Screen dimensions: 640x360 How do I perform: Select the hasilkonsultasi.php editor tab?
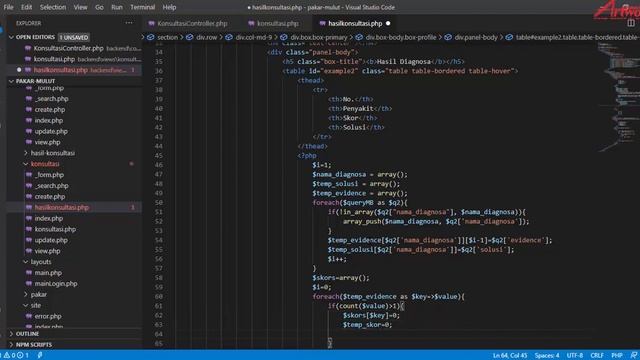[x=355, y=23]
